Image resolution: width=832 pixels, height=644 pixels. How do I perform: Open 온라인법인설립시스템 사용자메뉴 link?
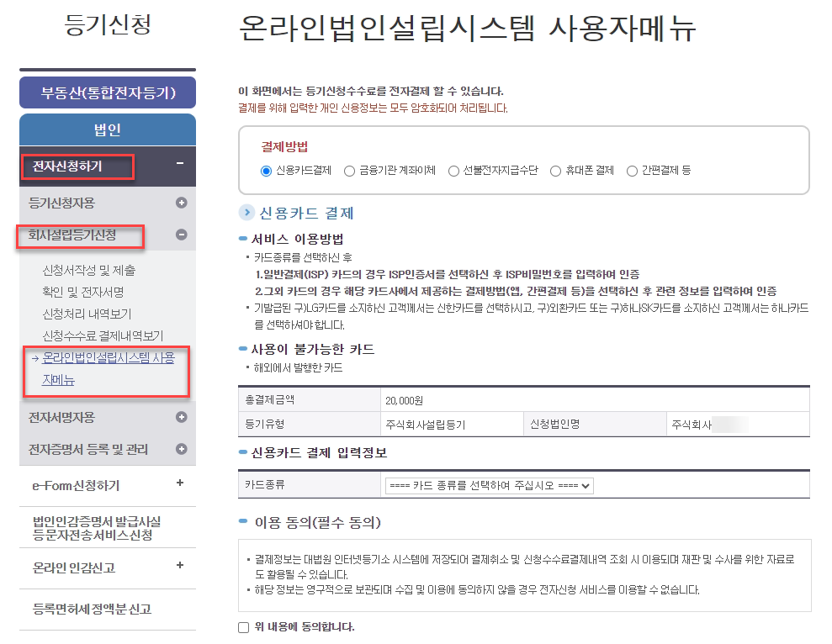(x=109, y=369)
